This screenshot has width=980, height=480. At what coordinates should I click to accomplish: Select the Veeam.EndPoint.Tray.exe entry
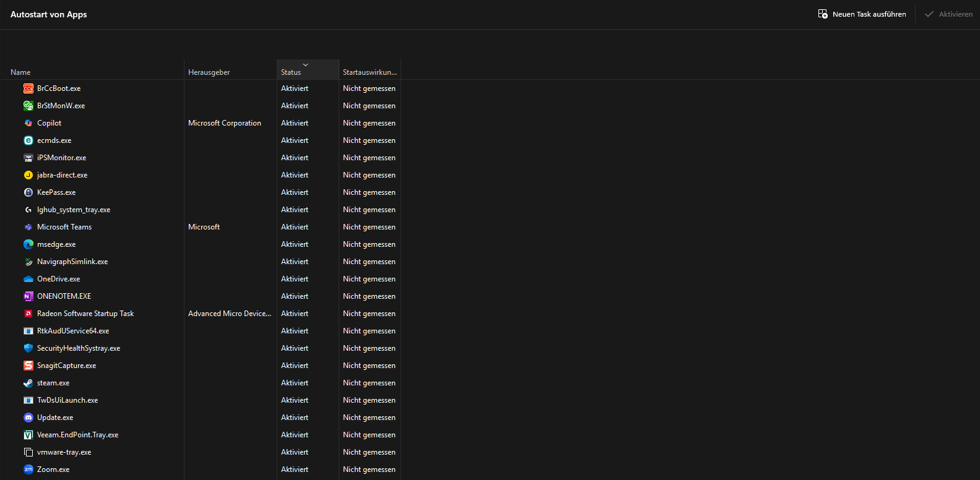[77, 435]
